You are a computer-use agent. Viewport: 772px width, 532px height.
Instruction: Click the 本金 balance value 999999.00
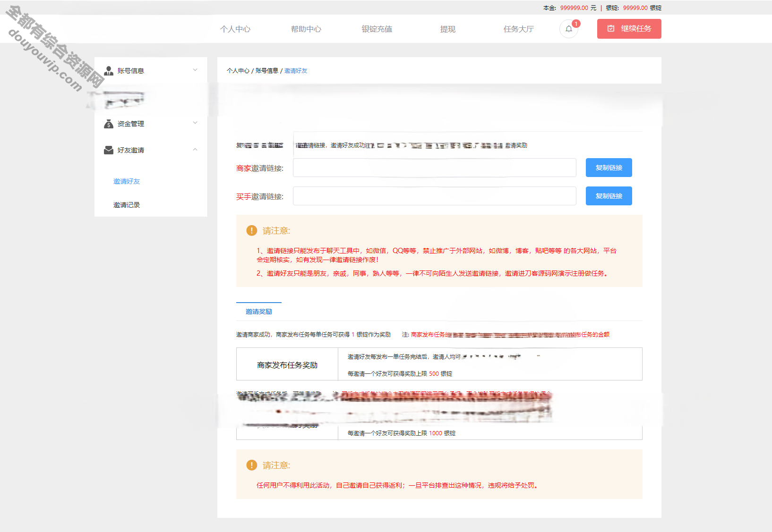point(574,8)
